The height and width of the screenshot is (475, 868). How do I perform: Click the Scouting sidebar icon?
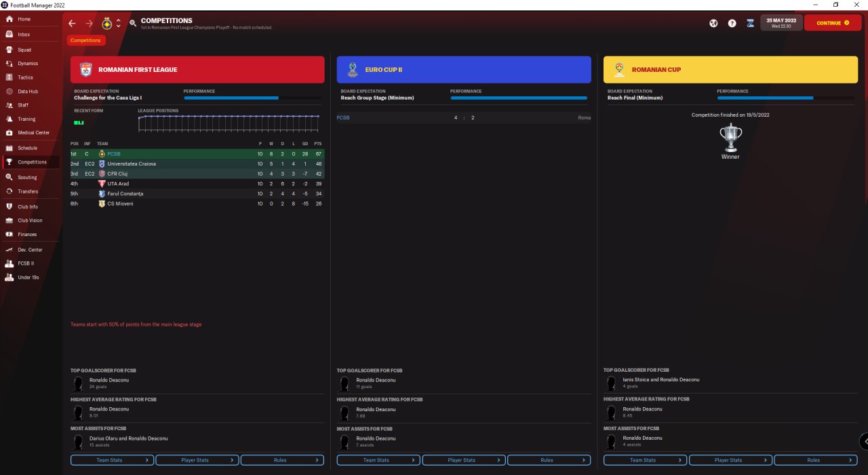click(9, 177)
